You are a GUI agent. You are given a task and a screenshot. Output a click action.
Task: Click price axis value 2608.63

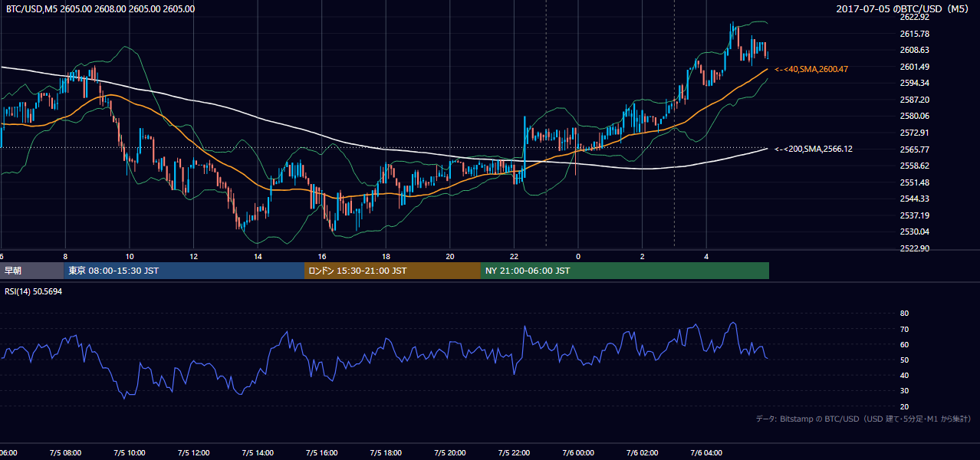(x=914, y=50)
